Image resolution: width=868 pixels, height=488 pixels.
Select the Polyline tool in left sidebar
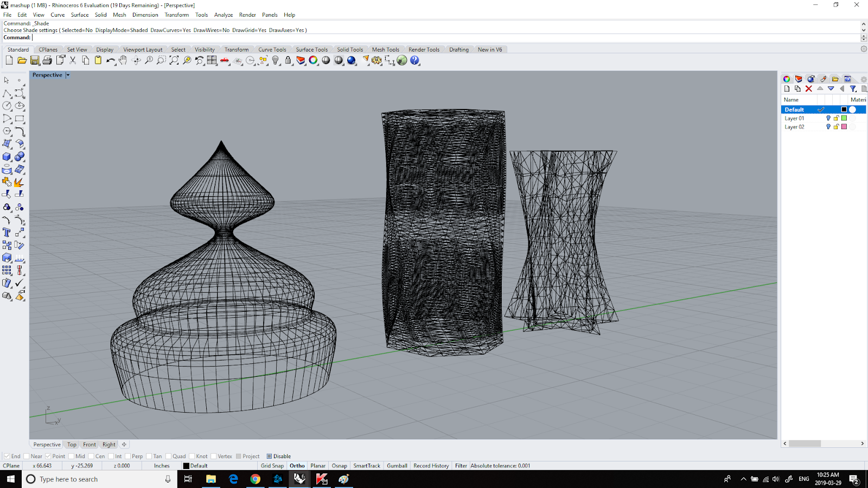pyautogui.click(x=7, y=93)
